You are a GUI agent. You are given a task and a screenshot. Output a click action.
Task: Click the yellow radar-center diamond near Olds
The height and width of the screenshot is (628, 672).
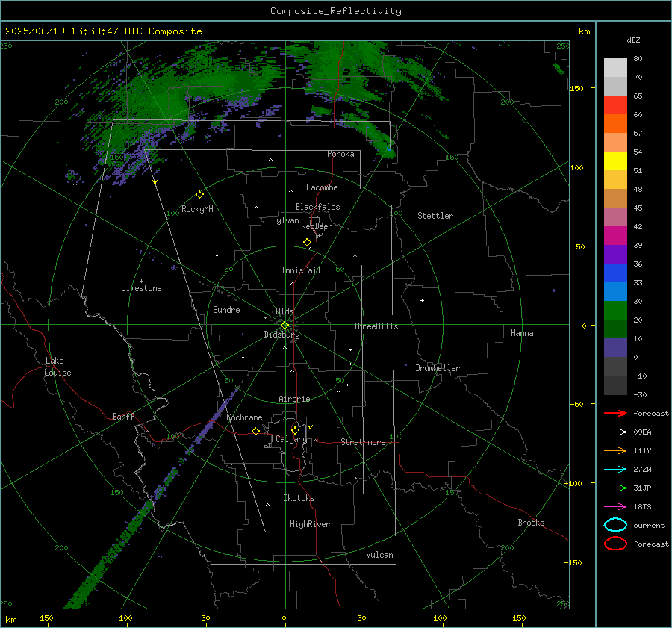pyautogui.click(x=284, y=326)
